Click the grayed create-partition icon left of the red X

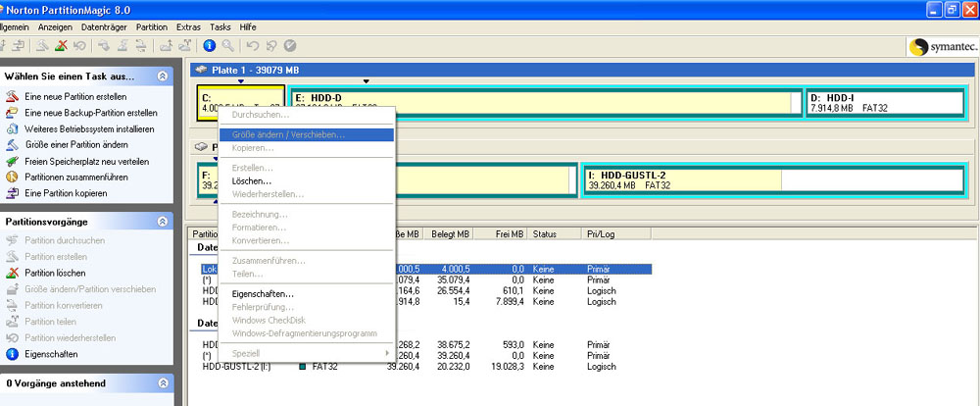tap(42, 45)
